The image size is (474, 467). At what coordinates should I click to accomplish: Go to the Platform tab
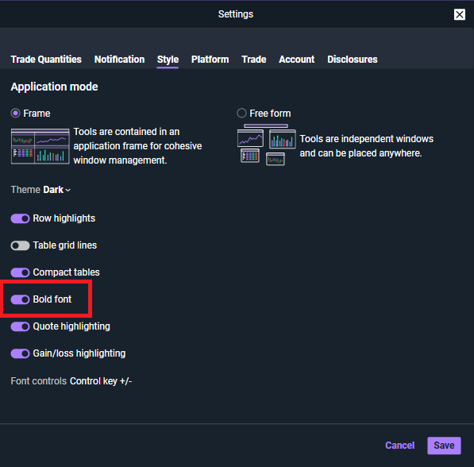coord(210,59)
